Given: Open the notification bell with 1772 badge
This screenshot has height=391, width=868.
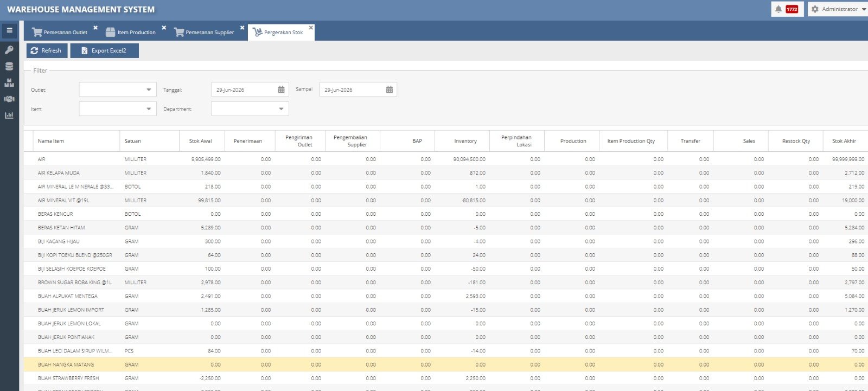Looking at the screenshot, I should 787,9.
